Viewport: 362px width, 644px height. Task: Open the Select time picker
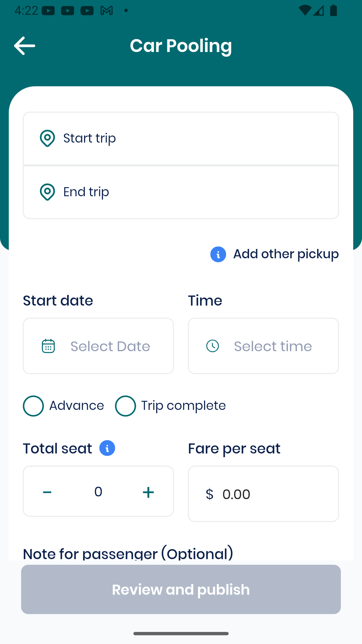tap(263, 346)
